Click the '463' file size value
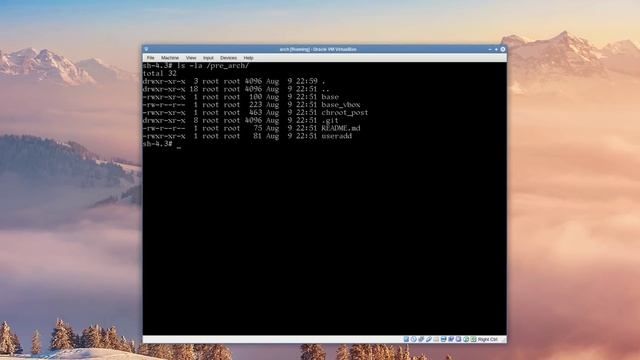The height and width of the screenshot is (360, 640). [256, 113]
